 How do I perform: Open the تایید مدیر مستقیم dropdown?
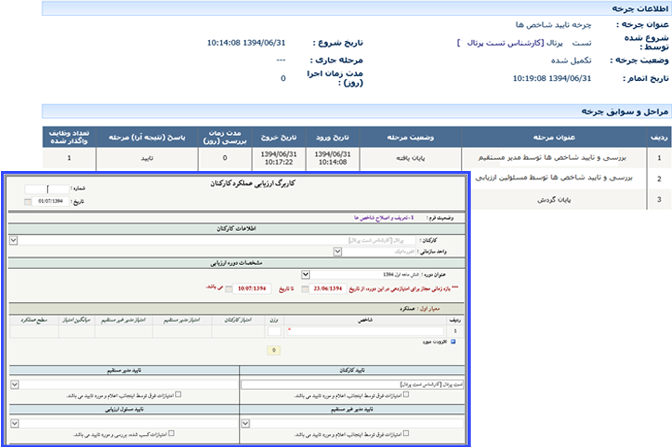tap(15, 384)
